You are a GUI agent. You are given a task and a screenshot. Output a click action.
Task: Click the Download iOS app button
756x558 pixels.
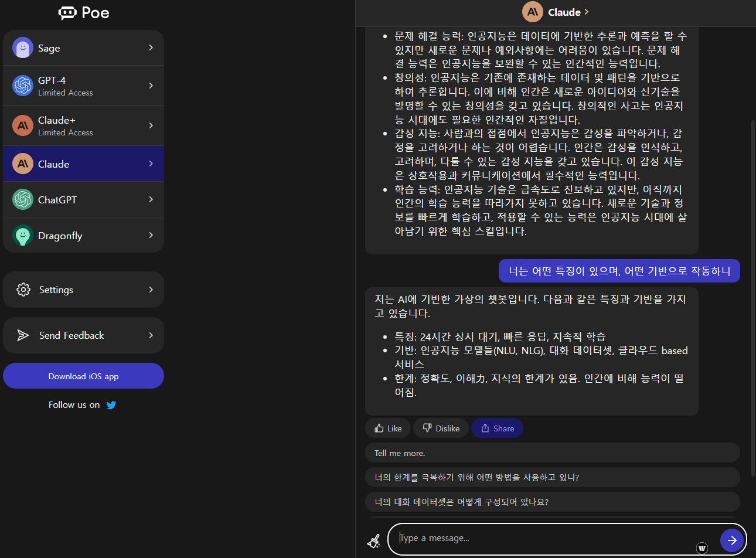tap(83, 376)
